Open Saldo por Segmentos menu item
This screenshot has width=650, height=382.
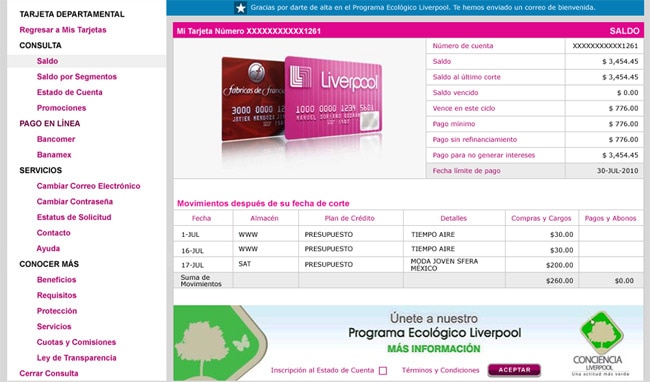pos(77,77)
